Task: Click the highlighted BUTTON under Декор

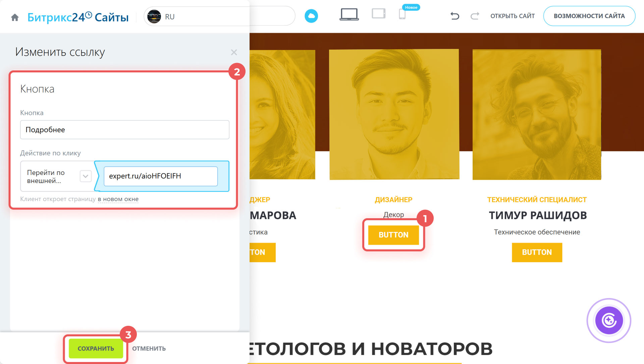Action: (393, 235)
